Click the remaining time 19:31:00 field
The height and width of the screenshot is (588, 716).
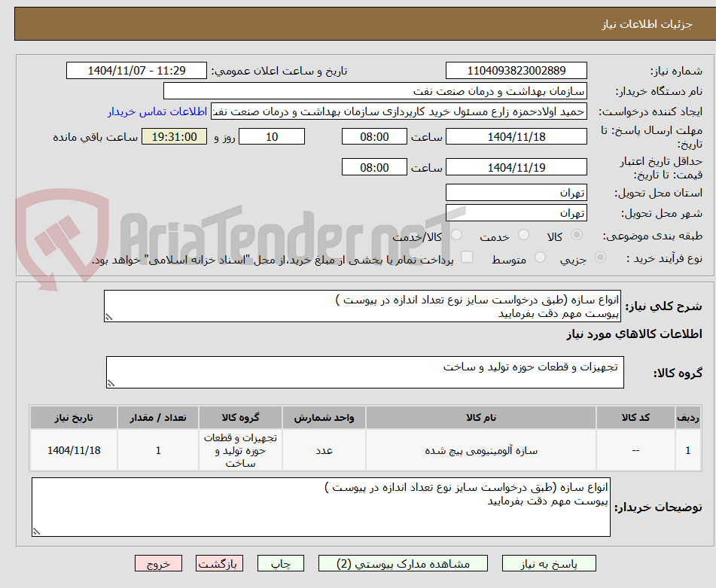[x=174, y=136]
